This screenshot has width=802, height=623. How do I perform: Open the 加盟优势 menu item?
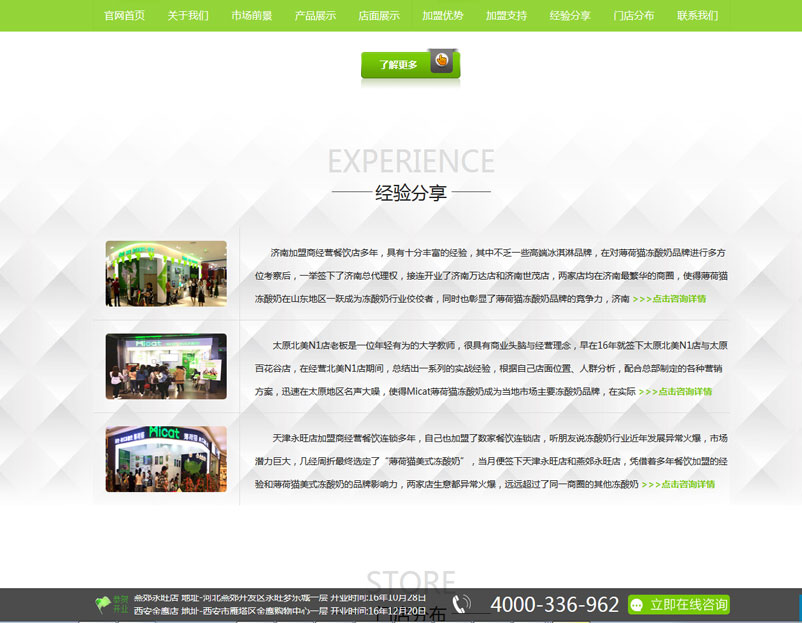click(442, 16)
